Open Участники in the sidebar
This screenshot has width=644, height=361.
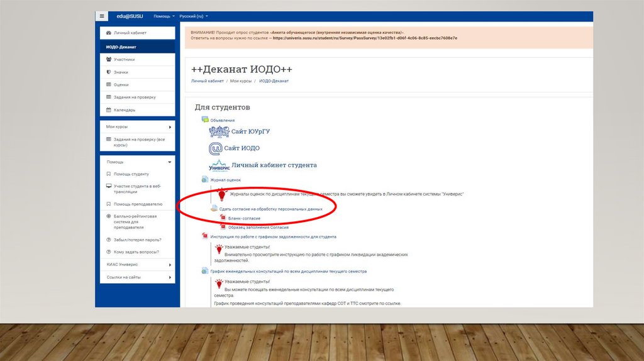[x=124, y=60]
